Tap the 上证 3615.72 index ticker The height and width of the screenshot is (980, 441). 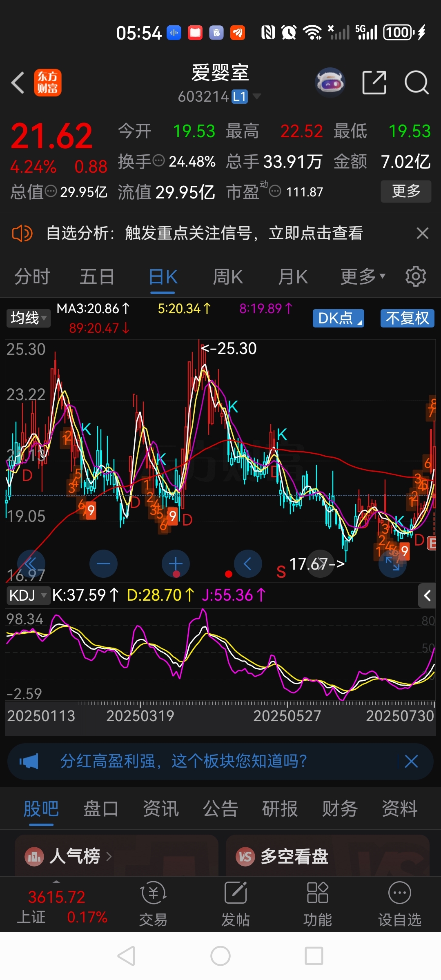tap(61, 906)
